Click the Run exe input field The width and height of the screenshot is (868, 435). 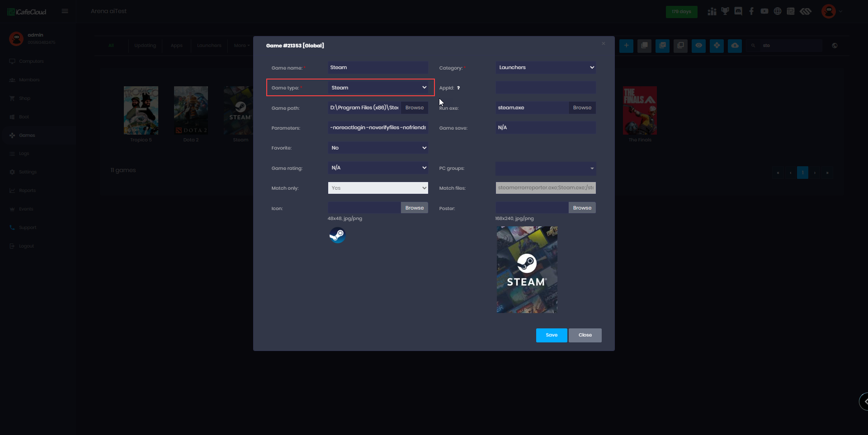(532, 108)
